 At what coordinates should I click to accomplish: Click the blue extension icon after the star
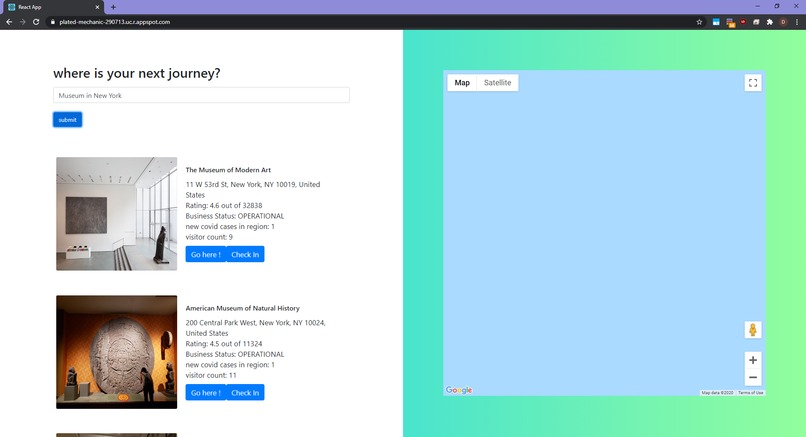tap(716, 22)
